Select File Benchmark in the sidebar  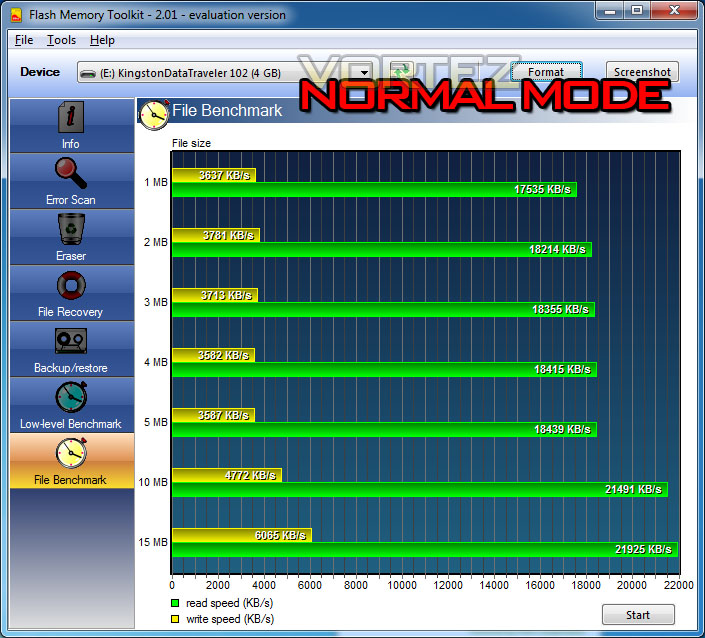[71, 461]
